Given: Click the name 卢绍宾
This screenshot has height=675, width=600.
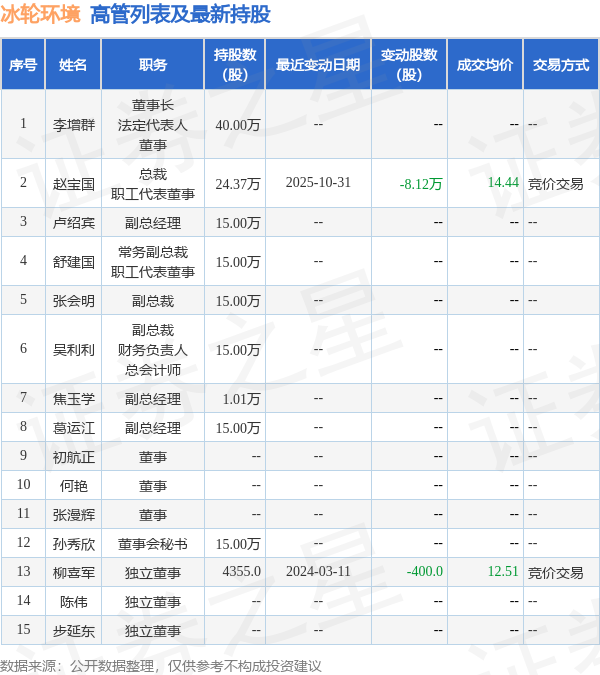Looking at the screenshot, I should (x=74, y=223).
